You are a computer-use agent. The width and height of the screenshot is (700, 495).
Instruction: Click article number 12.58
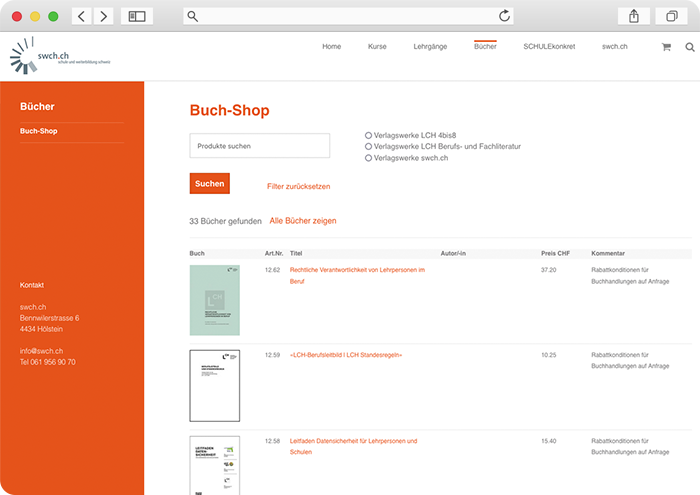point(272,441)
